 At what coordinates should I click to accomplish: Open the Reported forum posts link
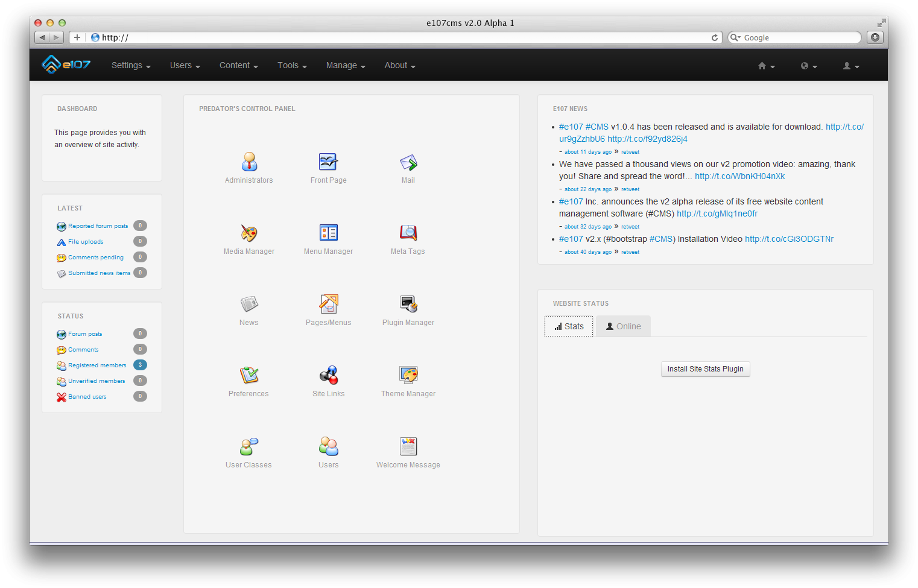click(x=98, y=226)
